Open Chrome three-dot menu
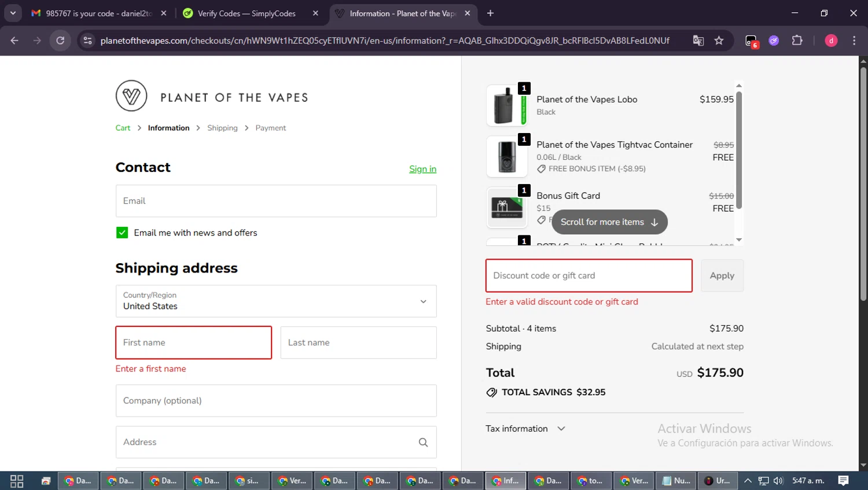The image size is (868, 490). point(854,40)
